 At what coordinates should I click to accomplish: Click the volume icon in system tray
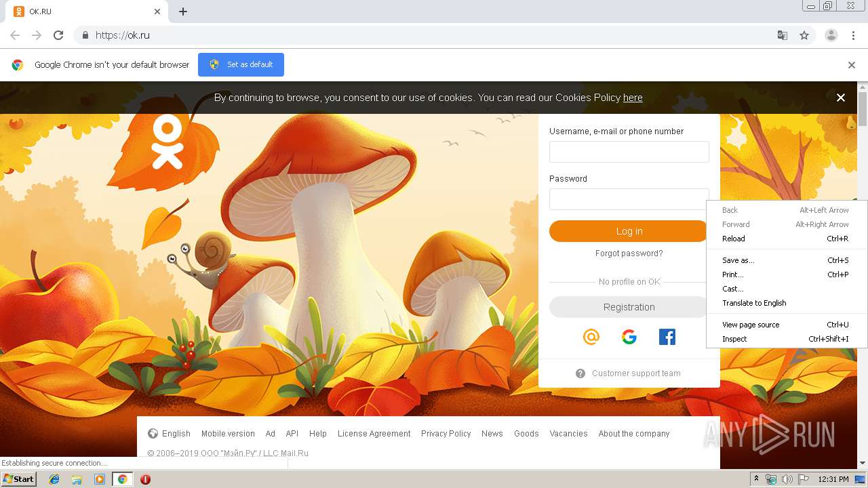787,479
